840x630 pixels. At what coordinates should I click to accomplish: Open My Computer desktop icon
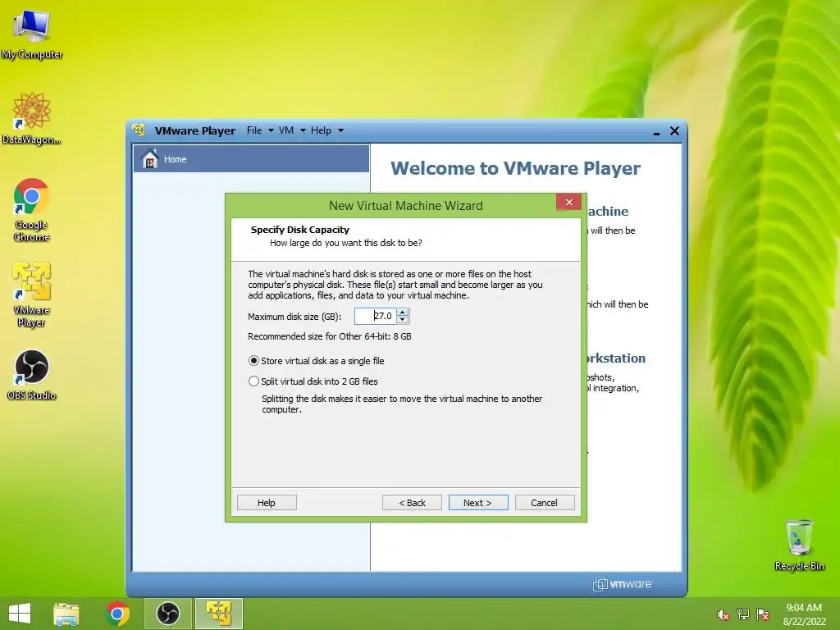(32, 34)
